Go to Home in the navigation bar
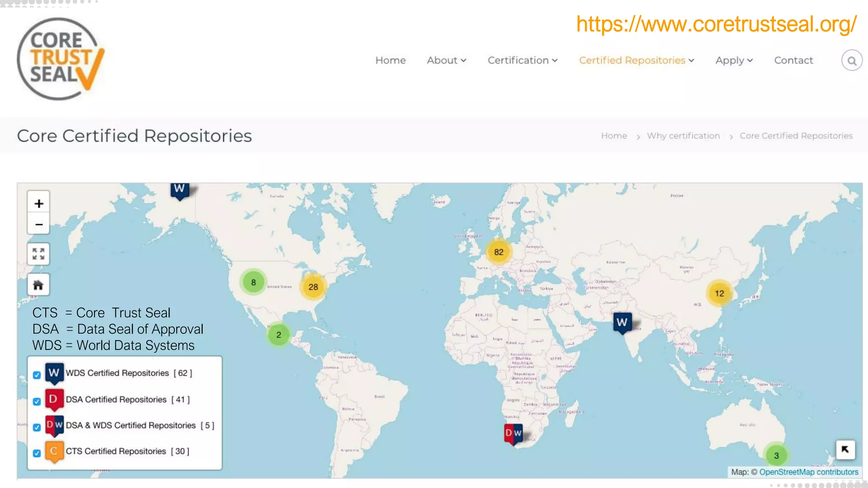This screenshot has width=868, height=488. pyautogui.click(x=390, y=60)
